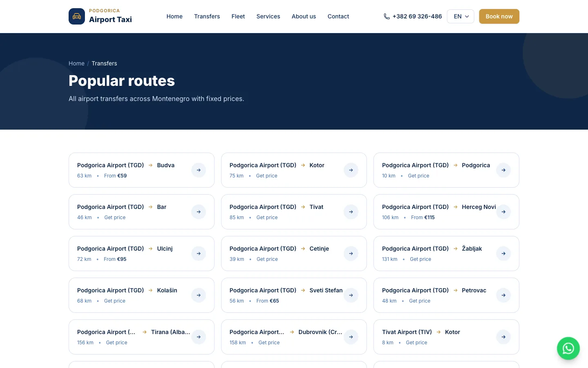
Task: Call the phone number +382 69 326-486
Action: (x=417, y=16)
